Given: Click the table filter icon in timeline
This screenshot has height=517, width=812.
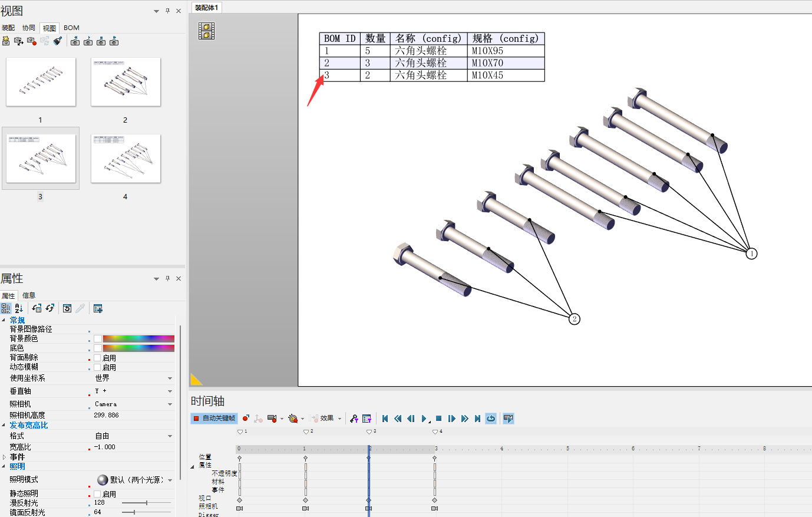Looking at the screenshot, I should click(367, 419).
